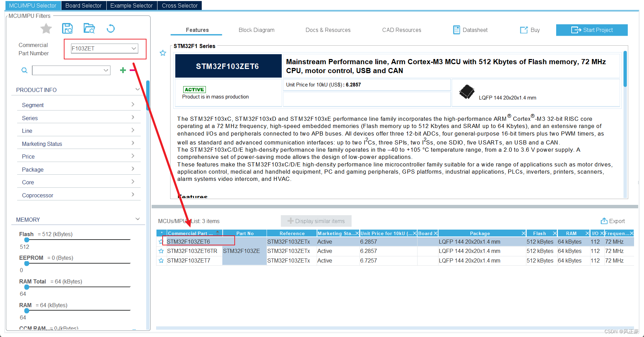Open the Block Diagram tab

pos(256,30)
